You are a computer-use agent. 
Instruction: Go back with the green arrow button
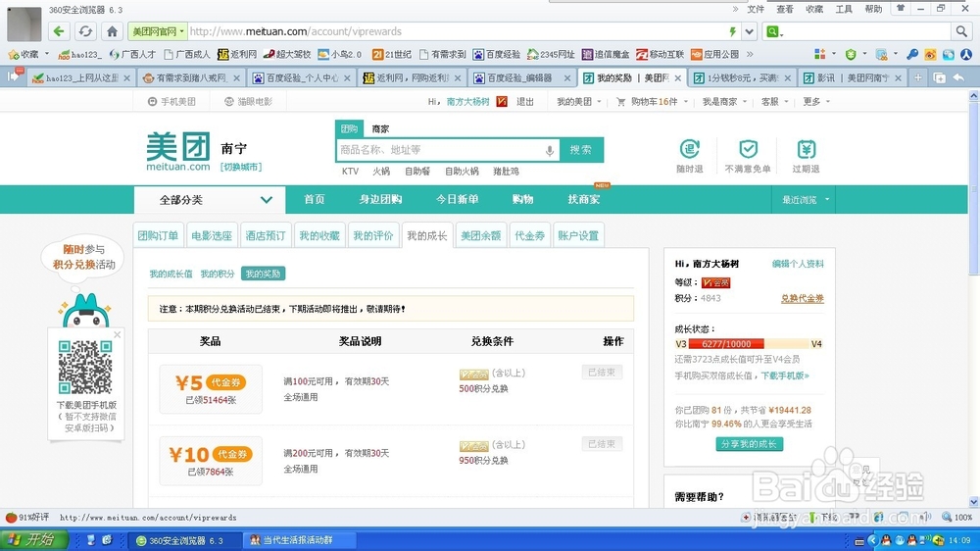tap(59, 31)
